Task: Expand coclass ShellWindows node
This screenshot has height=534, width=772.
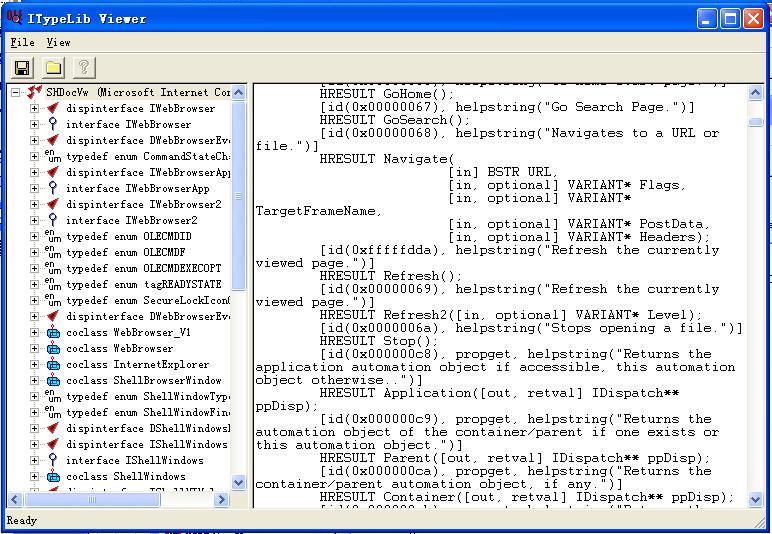Action: (x=34, y=476)
